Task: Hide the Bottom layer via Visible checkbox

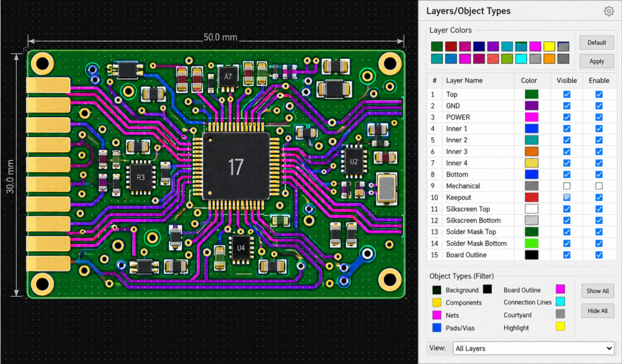Action: 567,174
